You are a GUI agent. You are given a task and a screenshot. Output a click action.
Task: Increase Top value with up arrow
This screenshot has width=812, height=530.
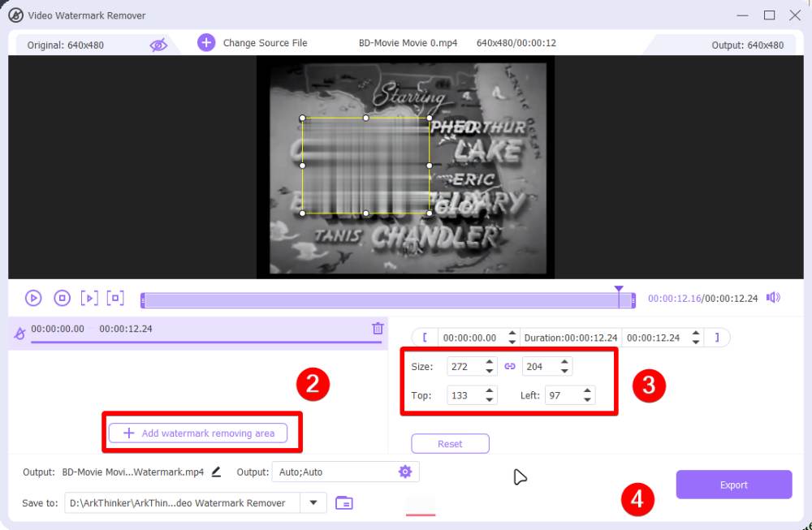[x=490, y=390]
